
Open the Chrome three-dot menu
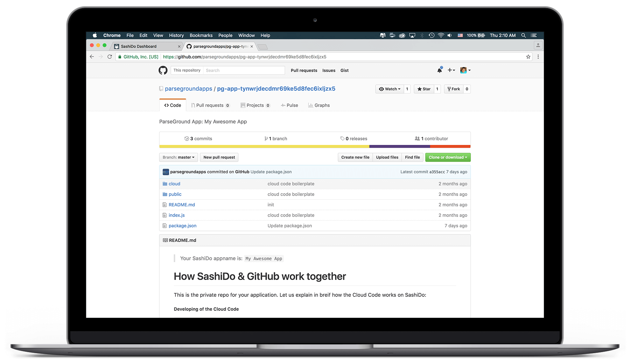tap(538, 57)
